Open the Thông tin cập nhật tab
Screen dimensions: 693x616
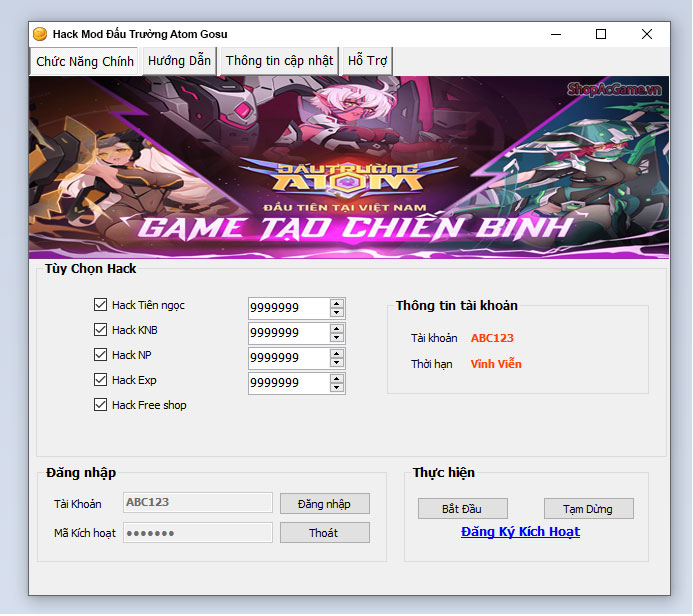point(279,61)
